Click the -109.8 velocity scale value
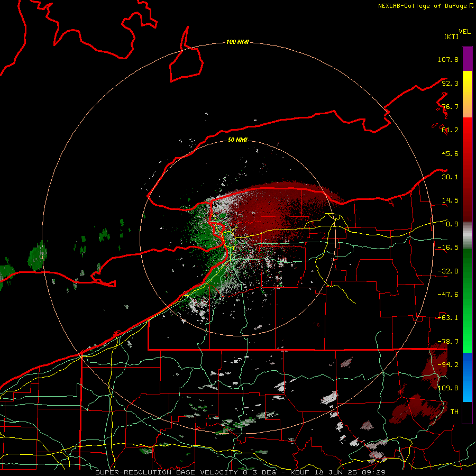The image size is (476, 476). coord(446,388)
